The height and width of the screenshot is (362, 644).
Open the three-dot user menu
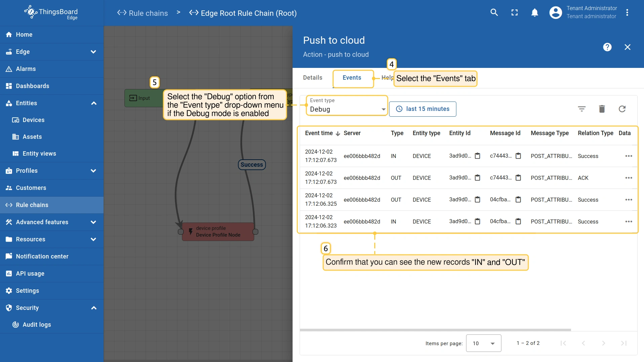click(627, 13)
